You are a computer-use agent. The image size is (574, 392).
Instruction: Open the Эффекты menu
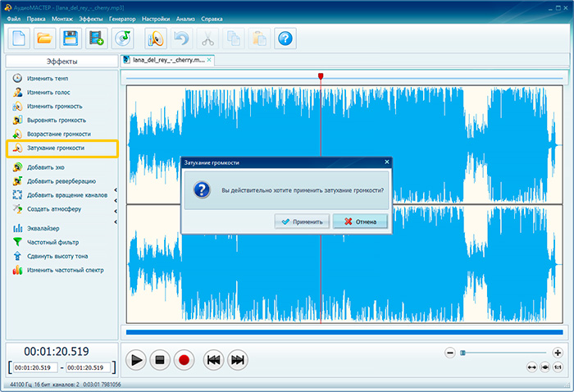tap(91, 18)
